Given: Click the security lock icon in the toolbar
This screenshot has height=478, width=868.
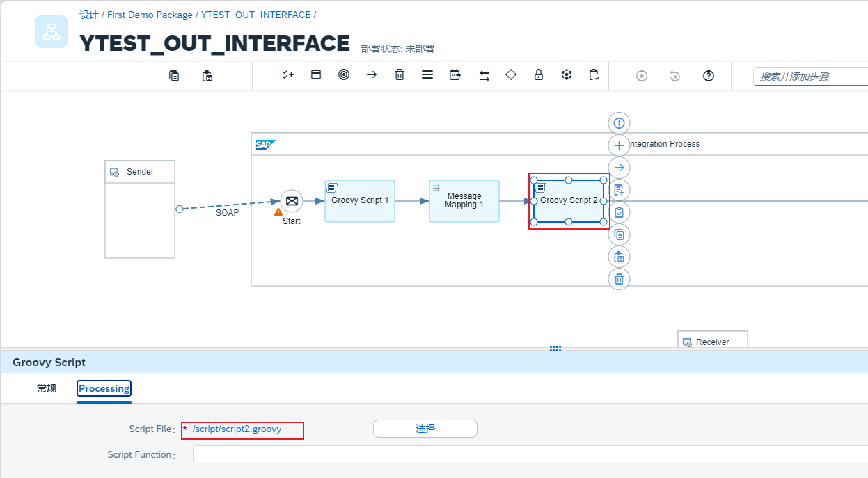Looking at the screenshot, I should (539, 75).
